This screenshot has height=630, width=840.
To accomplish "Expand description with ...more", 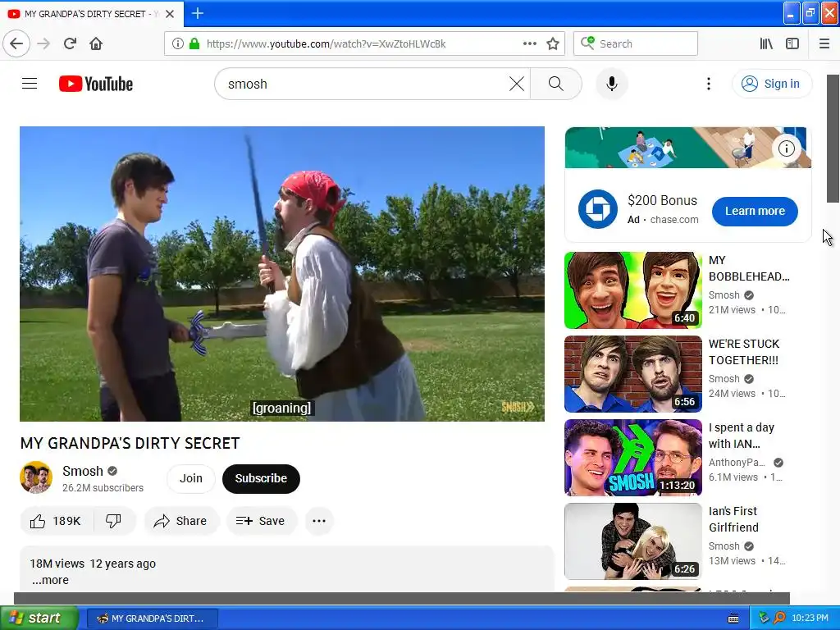I will click(x=50, y=580).
